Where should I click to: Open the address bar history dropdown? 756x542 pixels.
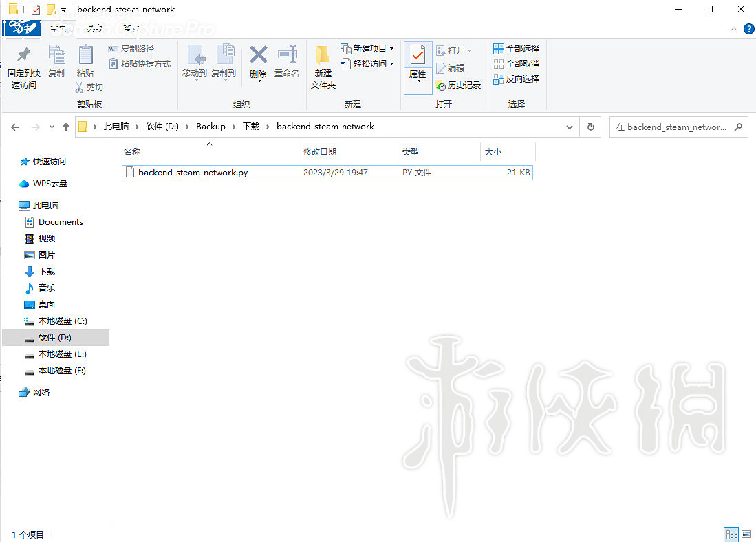point(569,127)
